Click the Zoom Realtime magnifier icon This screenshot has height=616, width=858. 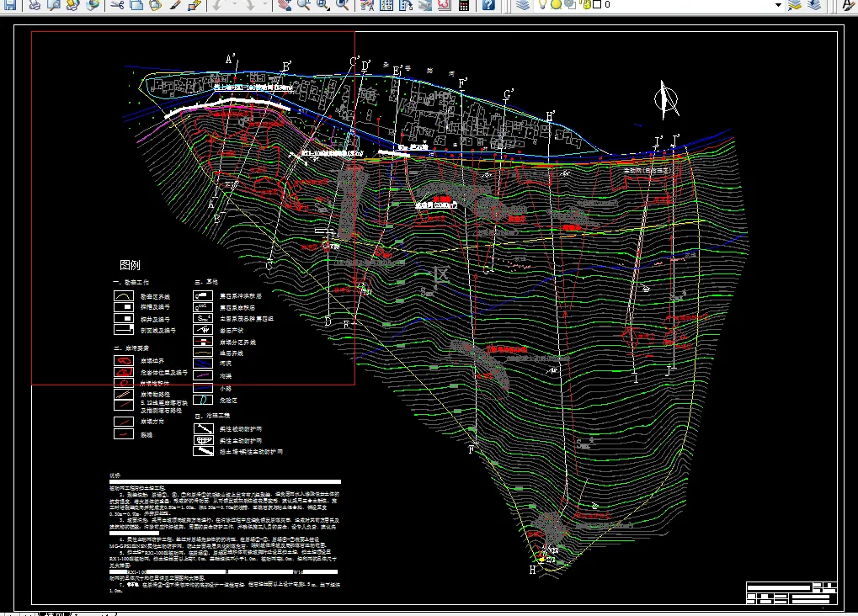303,5
